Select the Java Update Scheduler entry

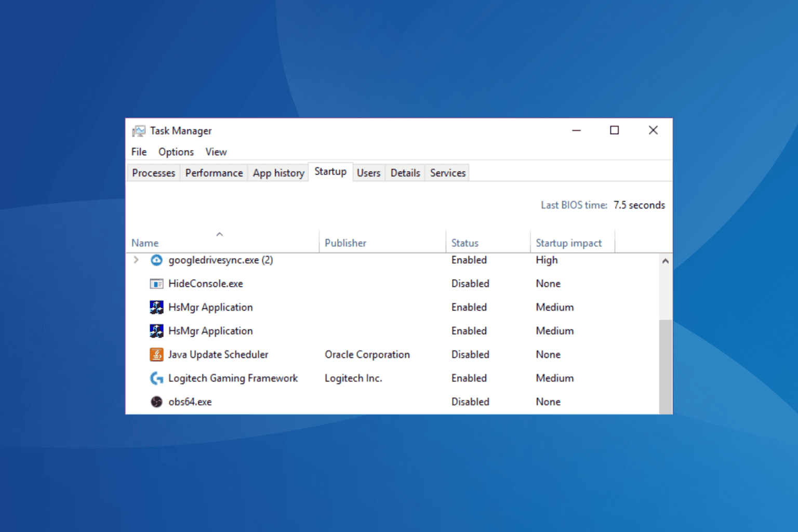218,354
